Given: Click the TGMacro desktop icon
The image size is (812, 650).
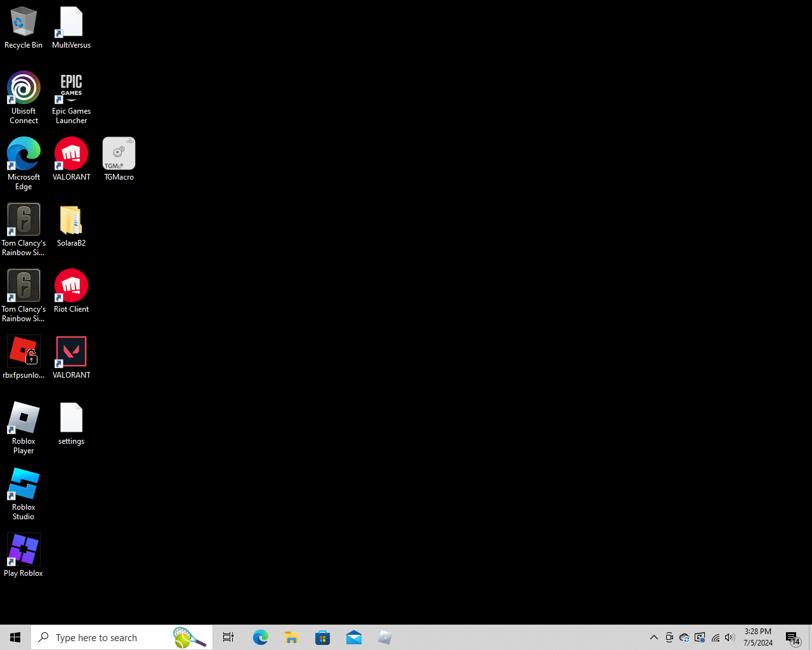Looking at the screenshot, I should pos(119,159).
